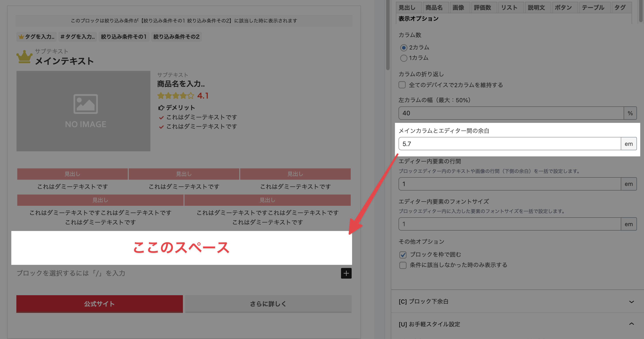Click the second これはダミーテキストです checklist item
This screenshot has height=339, width=644.
202,127
